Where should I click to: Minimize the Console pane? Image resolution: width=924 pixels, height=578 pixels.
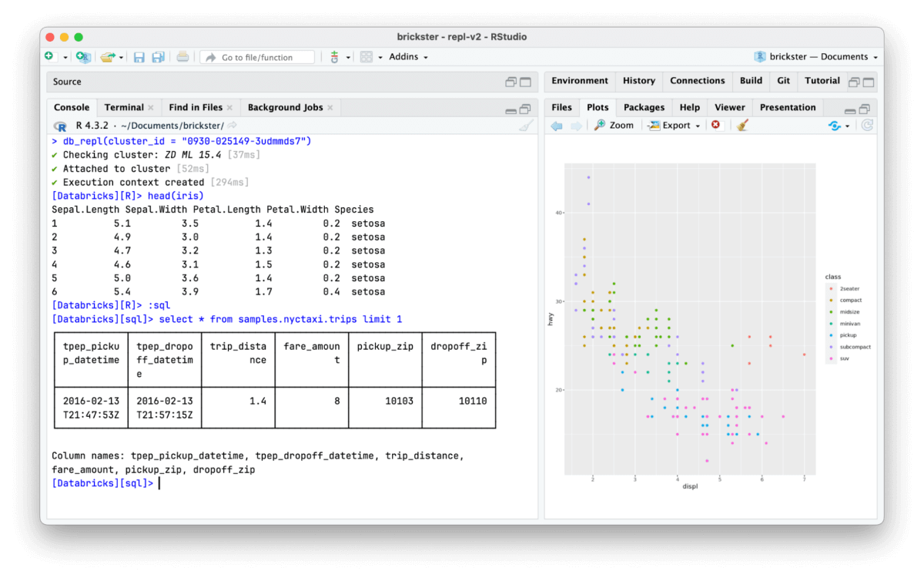click(511, 109)
